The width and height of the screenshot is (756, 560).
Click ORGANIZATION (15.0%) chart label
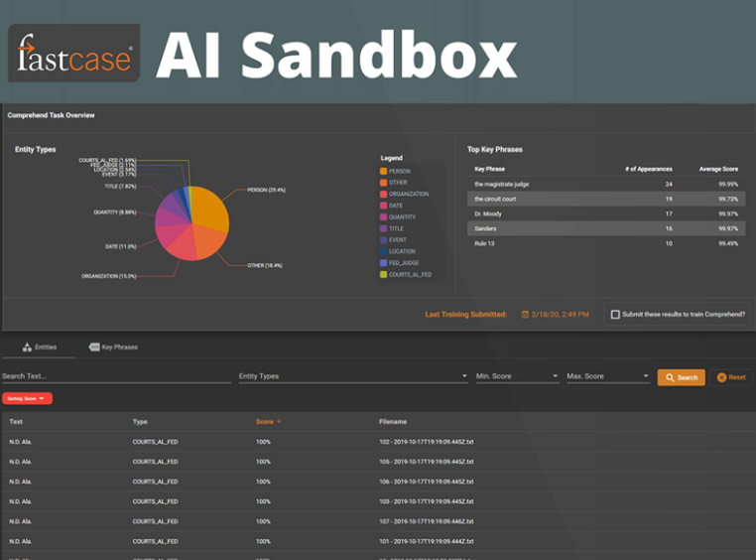point(109,276)
